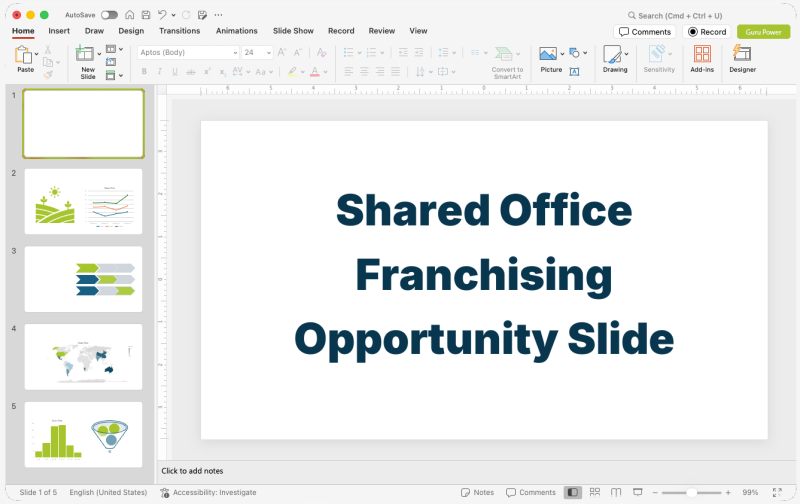Open the Shapes gallery icon
The height and width of the screenshot is (504, 800).
(x=574, y=53)
